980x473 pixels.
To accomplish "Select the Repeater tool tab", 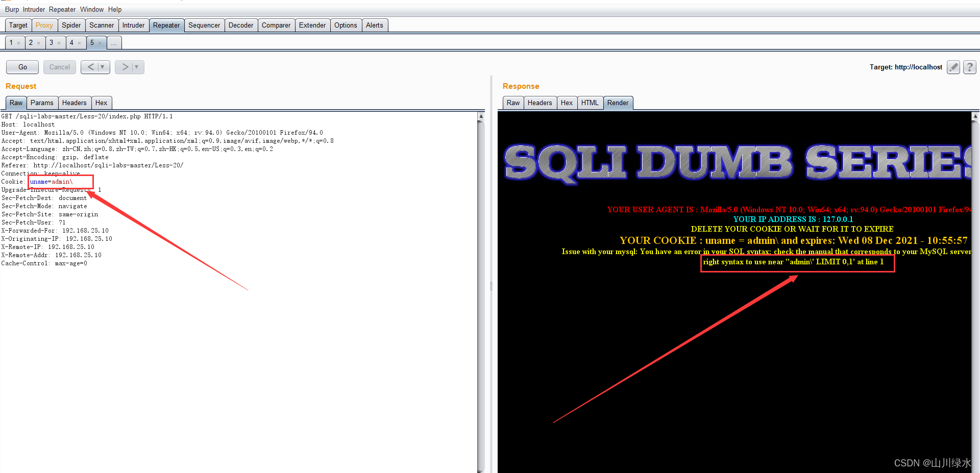I will pos(166,25).
